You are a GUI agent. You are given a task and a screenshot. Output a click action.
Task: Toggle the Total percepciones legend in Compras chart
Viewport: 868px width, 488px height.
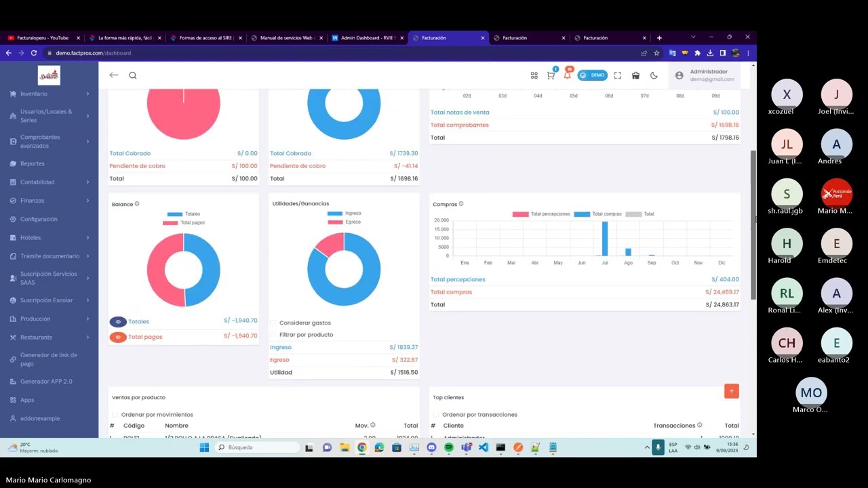pos(540,214)
